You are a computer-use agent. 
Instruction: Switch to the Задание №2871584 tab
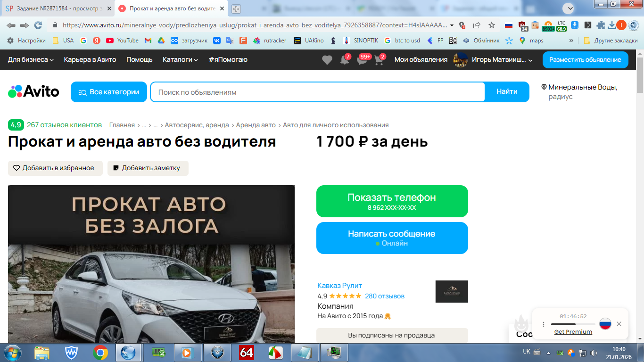tap(58, 8)
